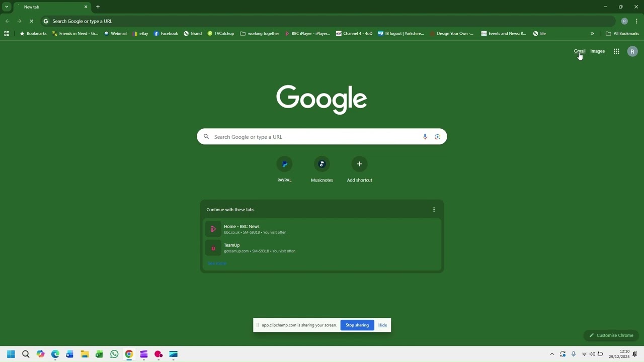Open Apps grid in bookmarks bar
Image resolution: width=644 pixels, height=362 pixels.
click(7, 34)
